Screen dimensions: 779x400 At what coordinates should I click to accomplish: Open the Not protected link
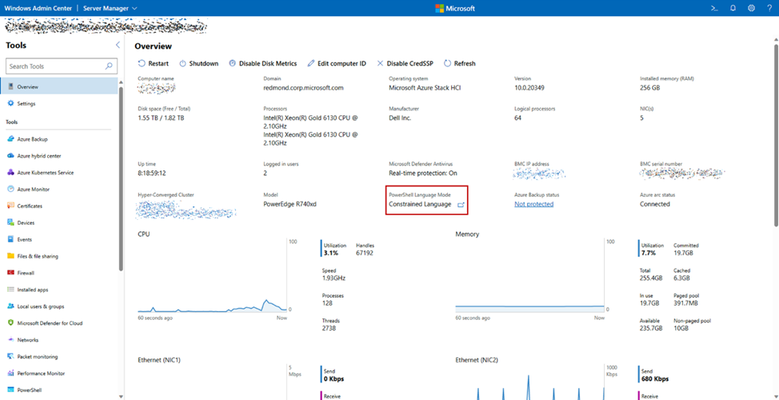(534, 204)
